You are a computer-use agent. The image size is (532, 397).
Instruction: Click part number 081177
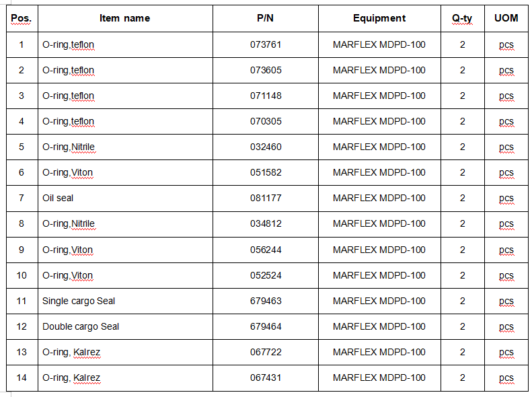point(265,198)
